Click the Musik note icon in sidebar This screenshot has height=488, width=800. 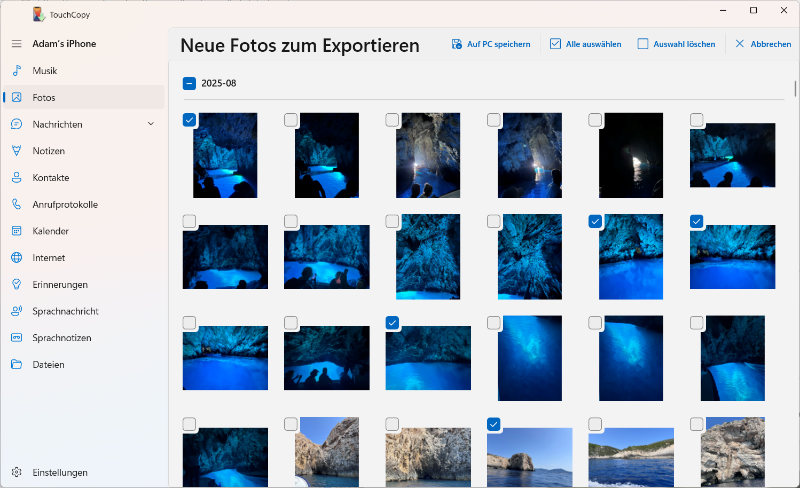(x=16, y=71)
